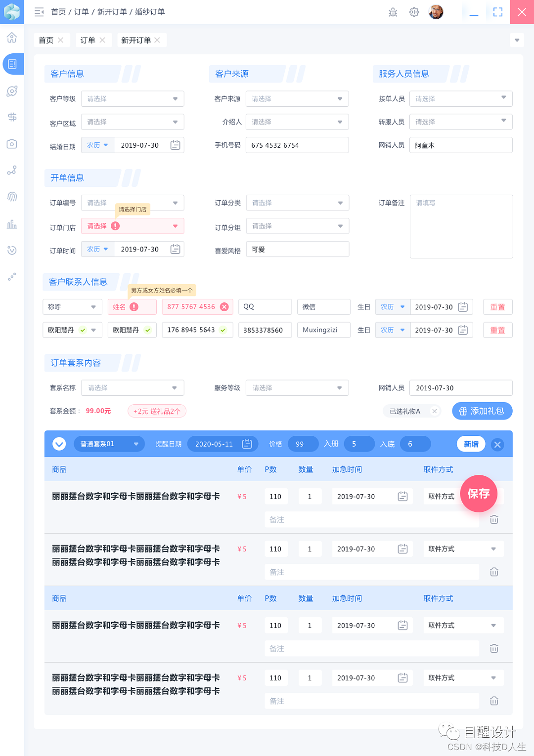Open 称呼 dropdown in first contact row

(x=72, y=307)
